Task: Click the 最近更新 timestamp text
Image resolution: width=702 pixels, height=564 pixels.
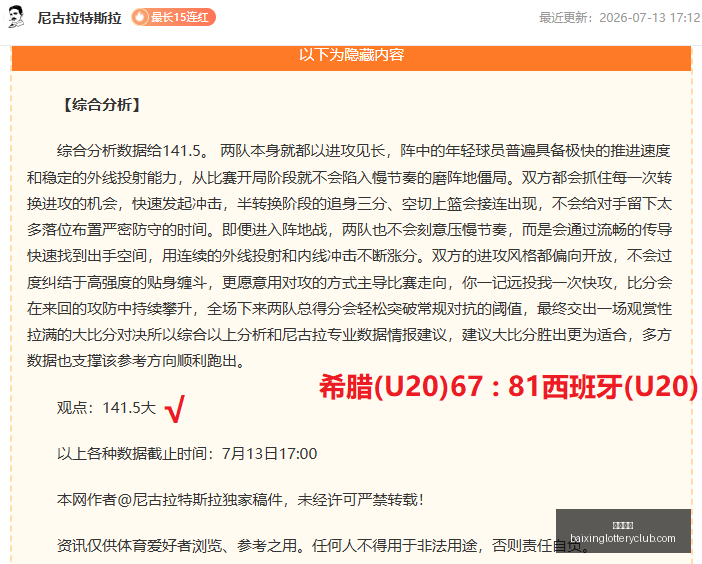Action: (620, 17)
